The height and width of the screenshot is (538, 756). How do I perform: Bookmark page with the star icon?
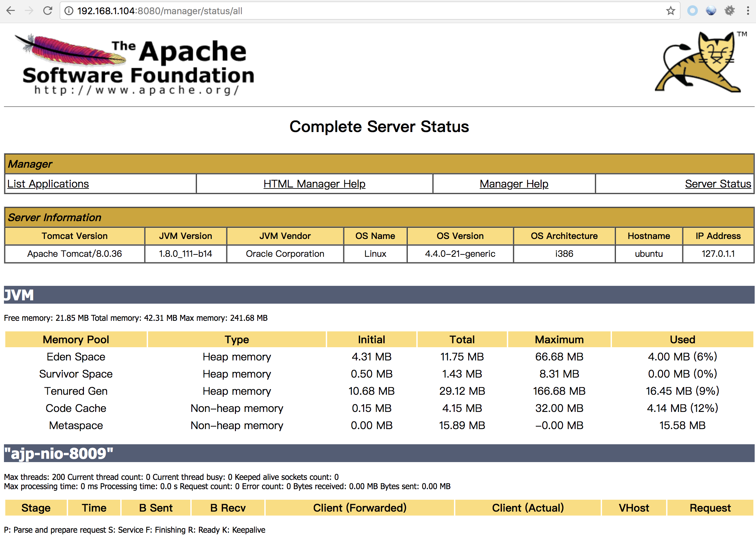[x=670, y=11]
